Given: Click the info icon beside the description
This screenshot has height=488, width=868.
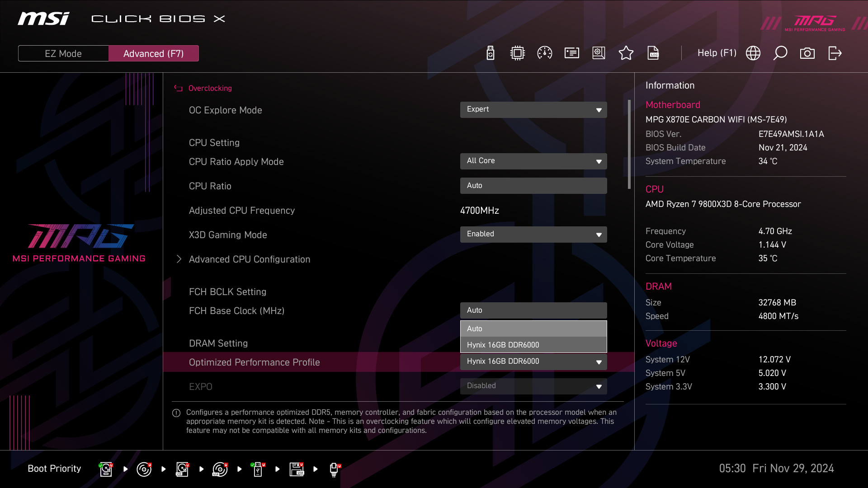Looking at the screenshot, I should pos(176,413).
